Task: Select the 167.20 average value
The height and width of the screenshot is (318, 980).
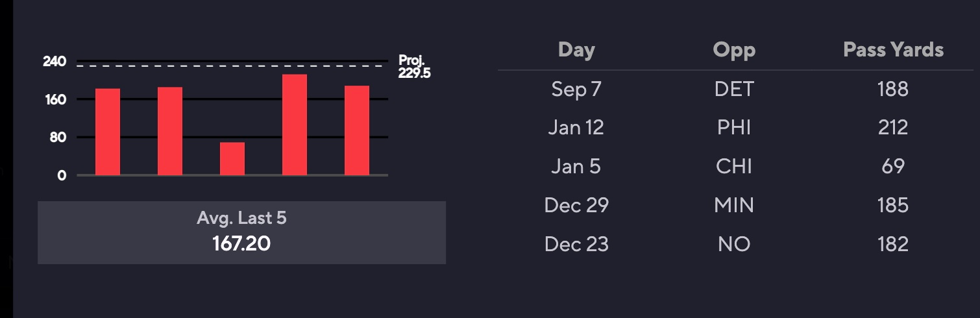Action: pyautogui.click(x=241, y=244)
